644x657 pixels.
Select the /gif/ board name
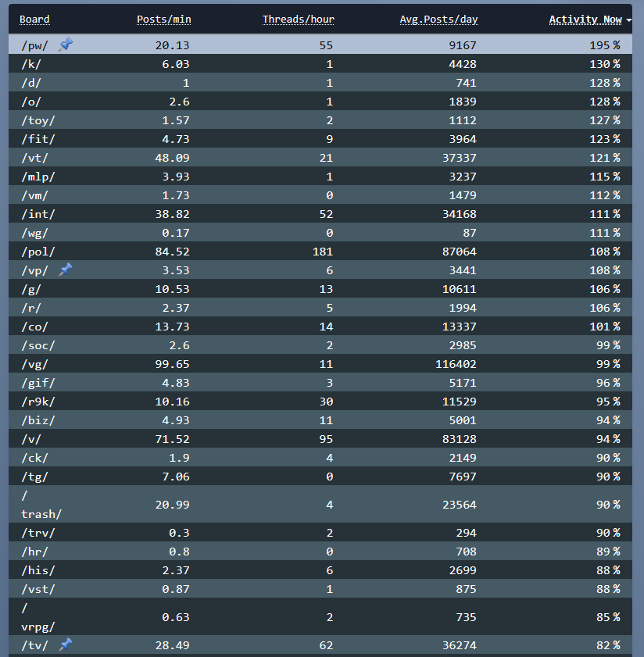click(38, 383)
